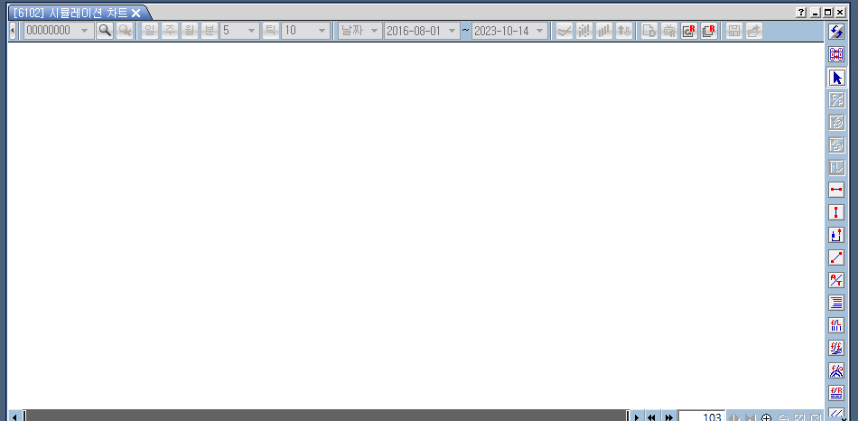Click the zoom in plus icon at bottom
Screen dimensions: 868x421
coord(767,417)
